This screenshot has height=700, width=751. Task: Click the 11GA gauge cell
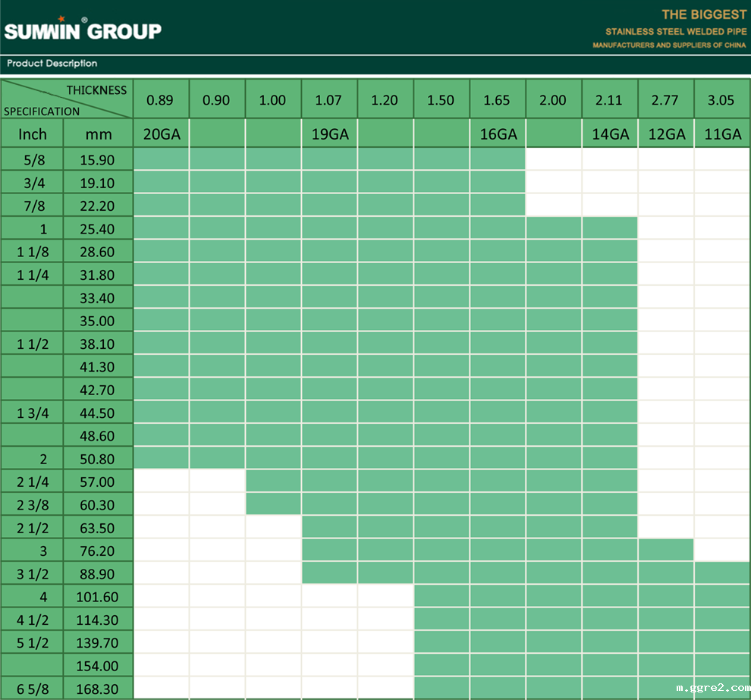tap(722, 134)
